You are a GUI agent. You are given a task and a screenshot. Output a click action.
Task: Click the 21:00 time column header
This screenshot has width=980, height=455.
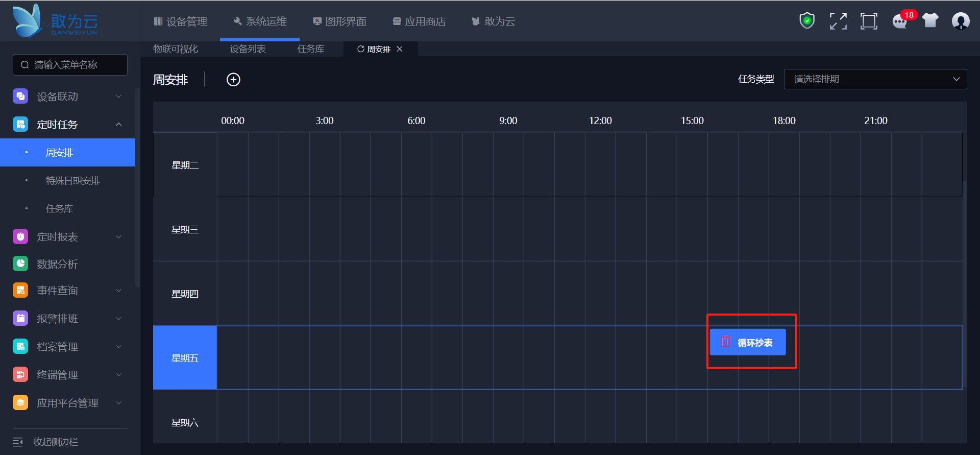click(876, 121)
